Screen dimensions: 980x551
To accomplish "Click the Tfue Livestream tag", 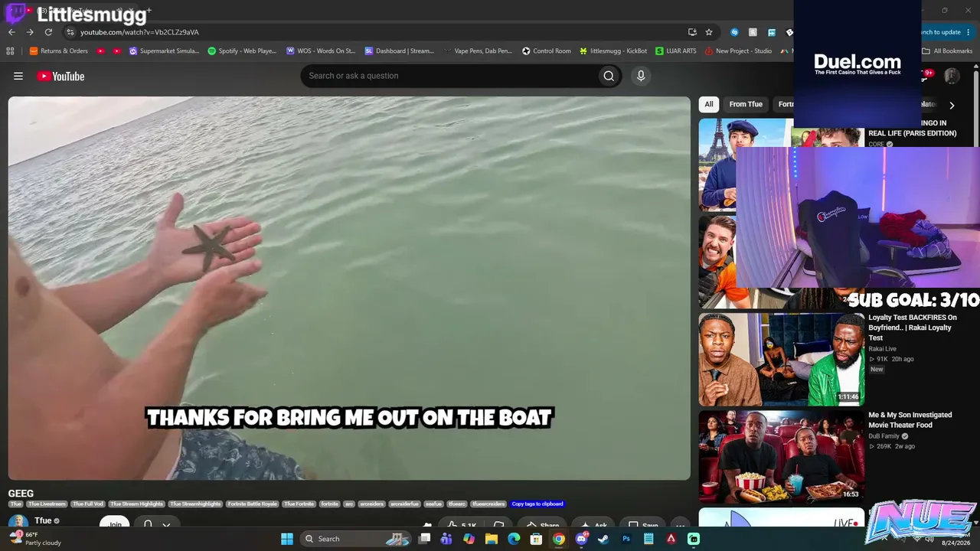I will (47, 504).
